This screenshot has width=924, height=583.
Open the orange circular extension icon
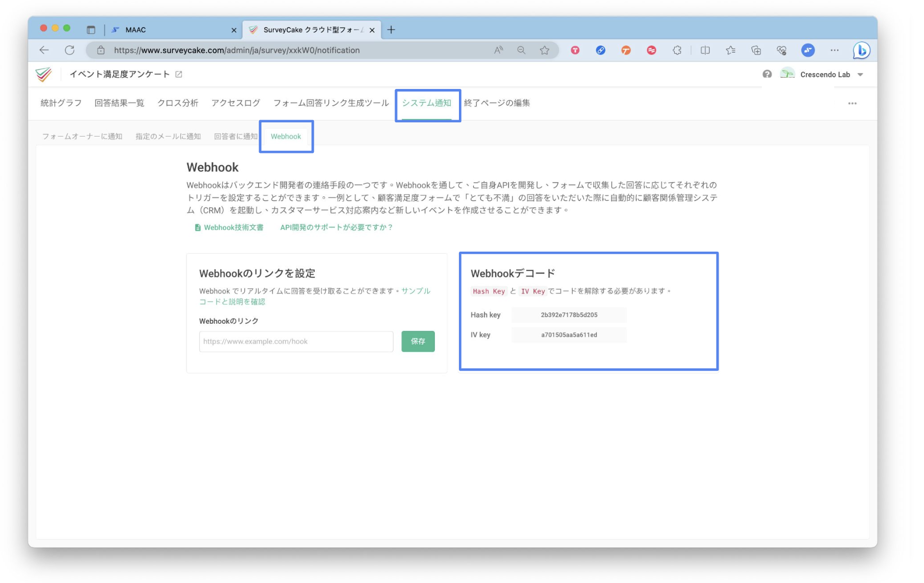tap(626, 50)
